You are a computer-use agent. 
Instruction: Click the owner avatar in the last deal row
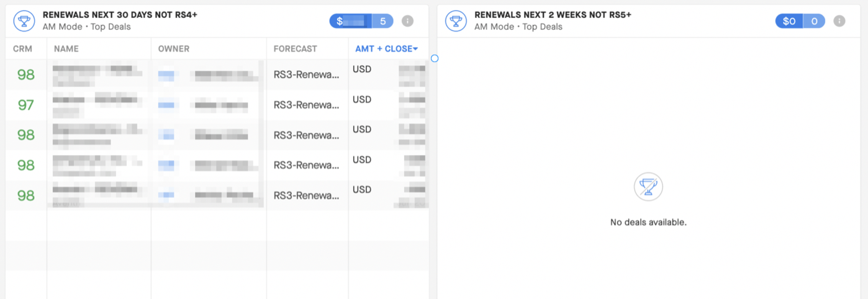tap(166, 195)
